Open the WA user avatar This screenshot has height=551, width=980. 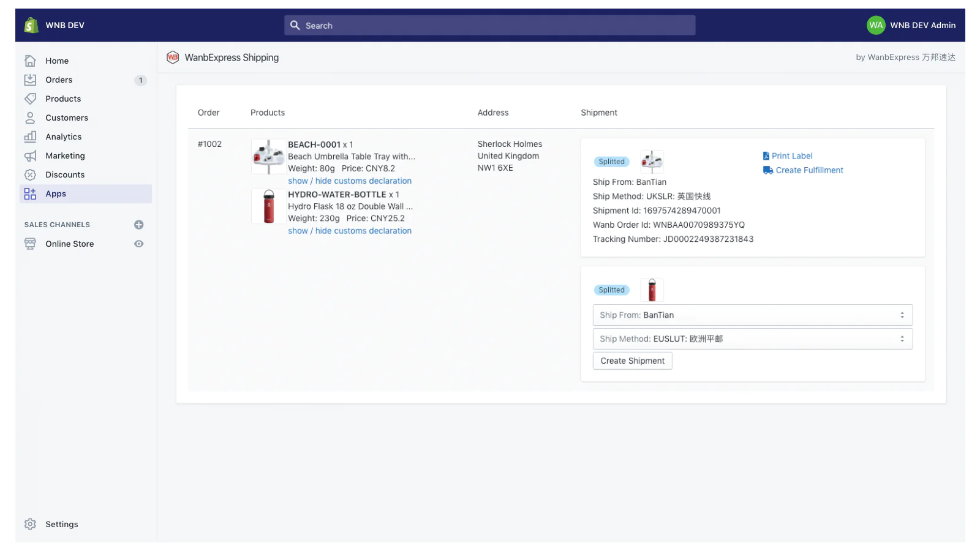[x=876, y=25]
